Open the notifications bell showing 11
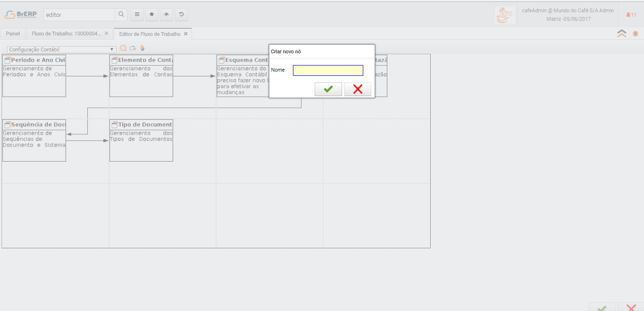Viewport: 644px width, 311px height. pos(631,15)
